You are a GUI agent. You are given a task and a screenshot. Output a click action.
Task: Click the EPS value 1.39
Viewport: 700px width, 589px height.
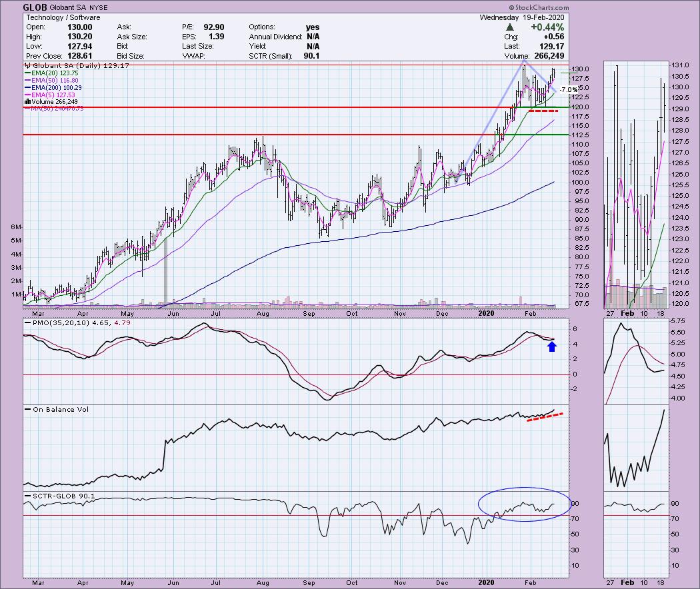pyautogui.click(x=217, y=37)
